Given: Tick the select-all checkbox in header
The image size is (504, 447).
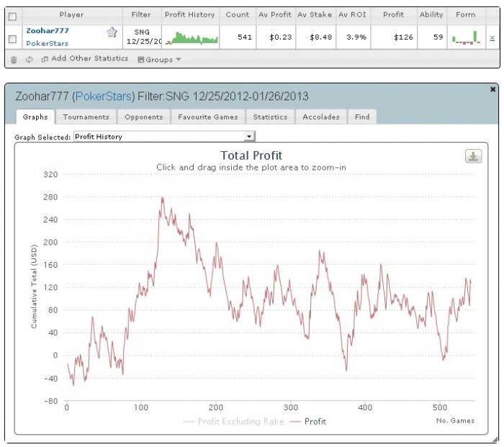Looking at the screenshot, I should (x=12, y=17).
